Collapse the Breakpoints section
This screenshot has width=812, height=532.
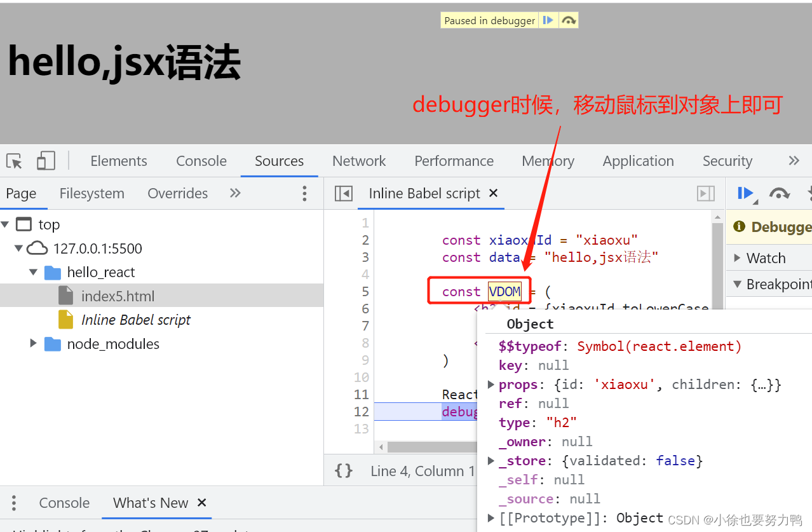point(737,283)
